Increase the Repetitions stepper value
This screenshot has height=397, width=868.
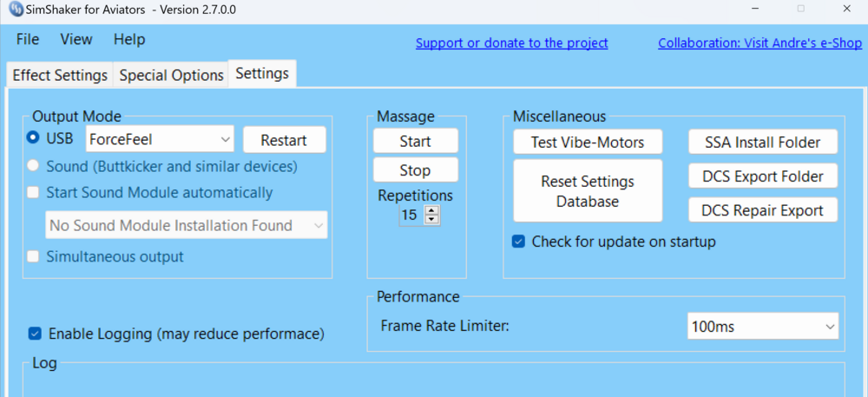click(431, 209)
